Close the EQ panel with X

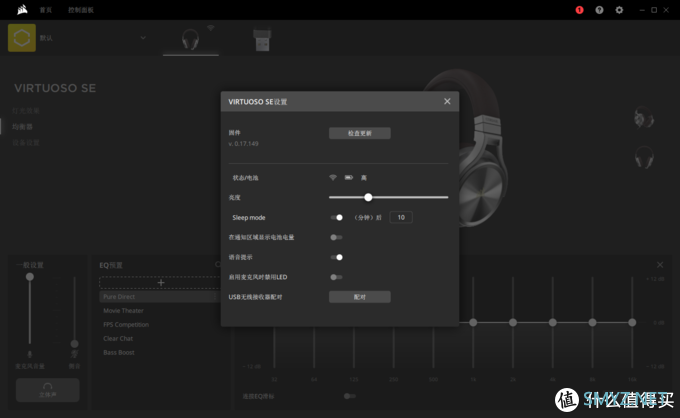(x=660, y=265)
